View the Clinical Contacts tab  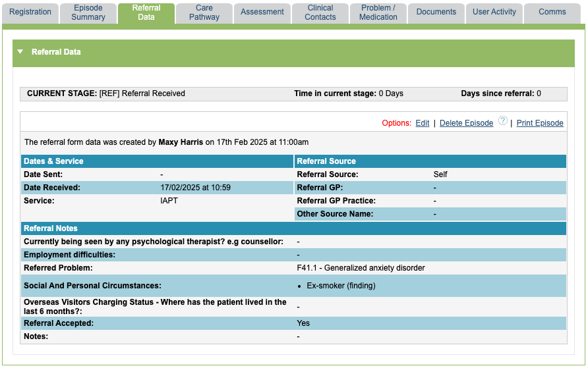[x=320, y=13]
